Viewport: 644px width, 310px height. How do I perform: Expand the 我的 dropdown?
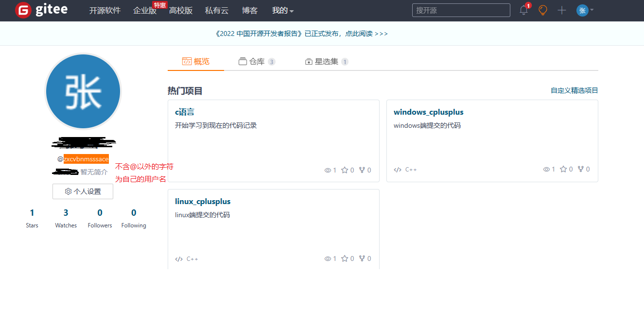coord(282,10)
